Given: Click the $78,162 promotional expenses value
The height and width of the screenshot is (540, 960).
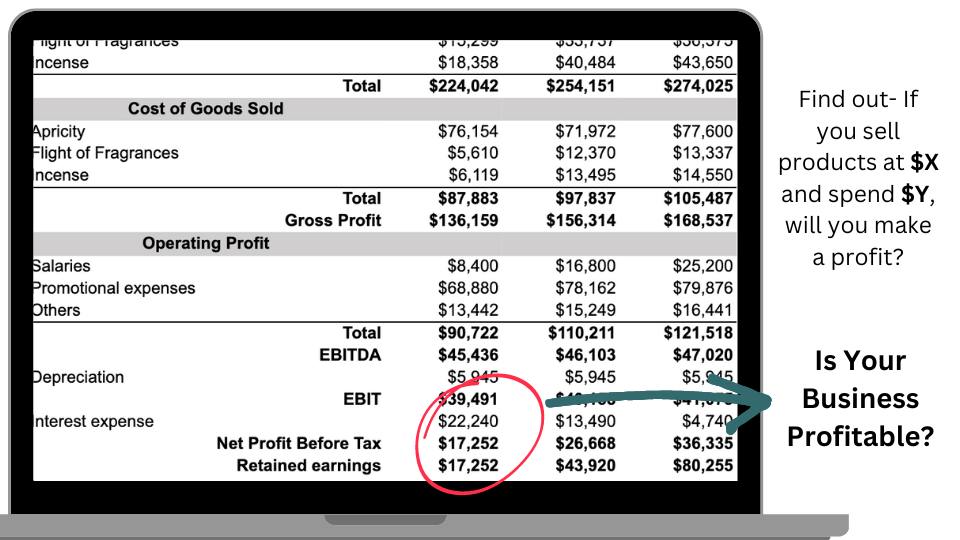Looking at the screenshot, I should tap(585, 288).
